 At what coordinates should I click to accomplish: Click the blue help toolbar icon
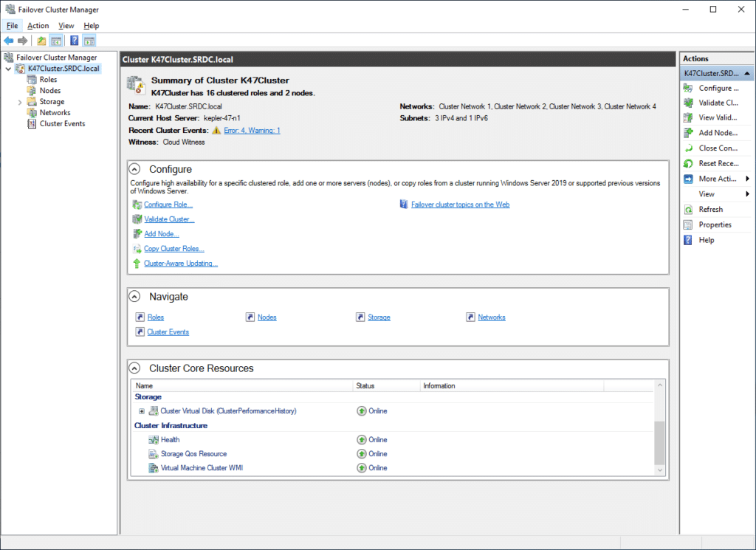click(x=75, y=41)
